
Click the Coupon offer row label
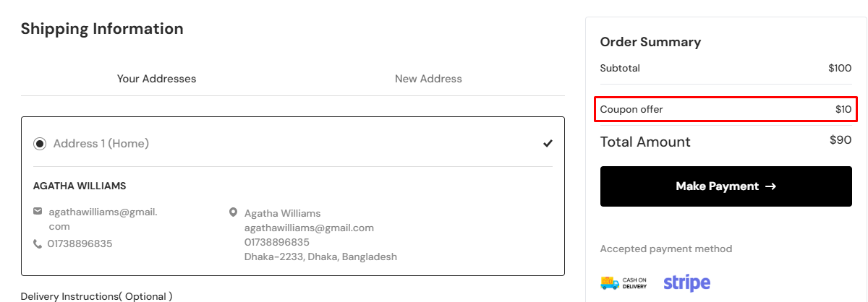point(631,110)
